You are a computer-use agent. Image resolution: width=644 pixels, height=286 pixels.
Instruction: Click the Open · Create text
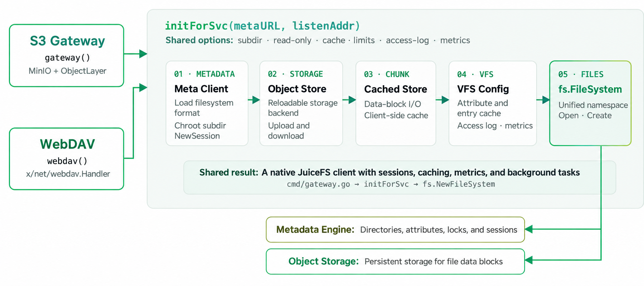click(585, 115)
